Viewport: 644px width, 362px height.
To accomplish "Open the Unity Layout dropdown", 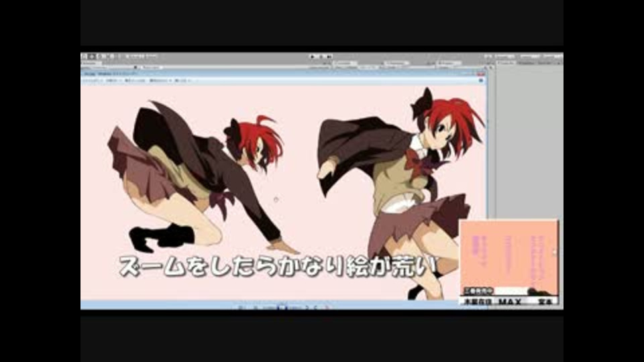I will [553, 56].
